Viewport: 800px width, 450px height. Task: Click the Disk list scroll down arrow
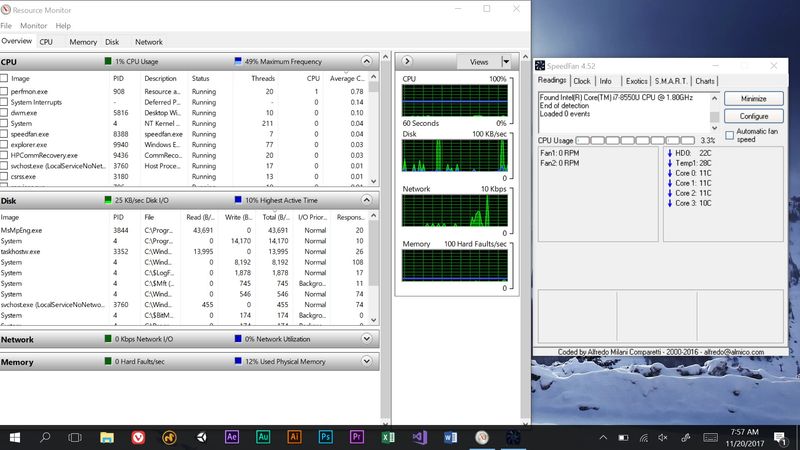pyautogui.click(x=373, y=320)
